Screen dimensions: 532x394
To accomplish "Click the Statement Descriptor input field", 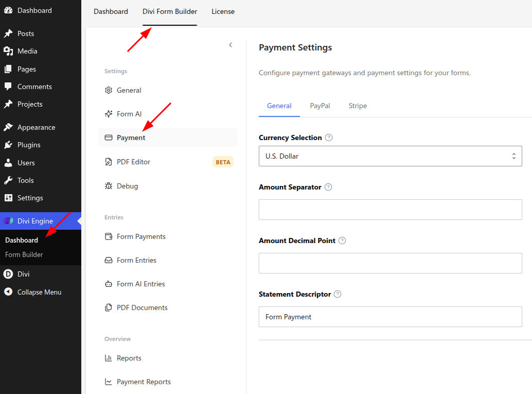I will click(390, 317).
